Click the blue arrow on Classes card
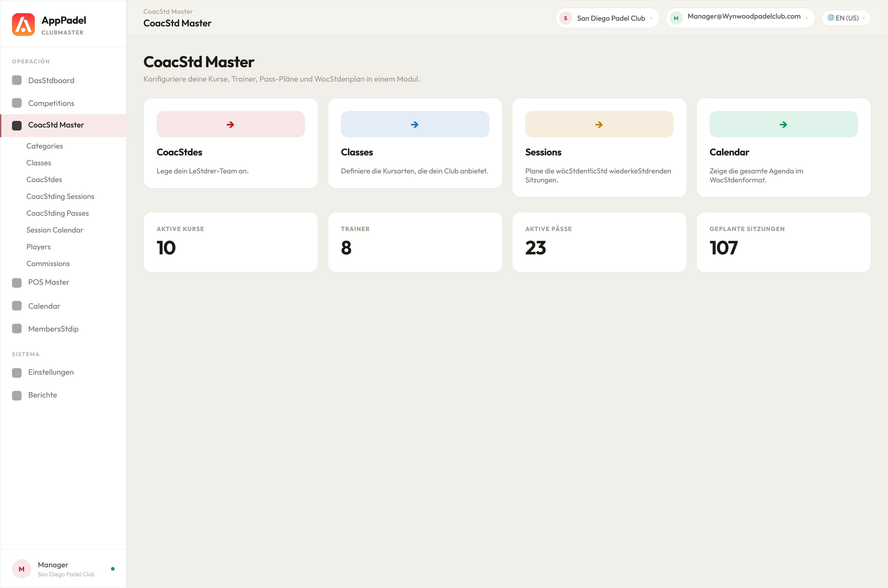 pyautogui.click(x=415, y=124)
